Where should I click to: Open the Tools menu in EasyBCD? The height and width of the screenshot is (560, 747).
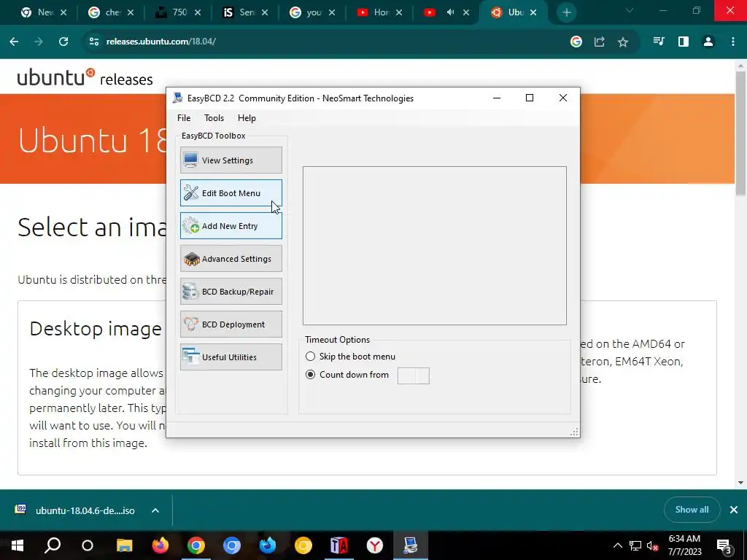click(x=214, y=118)
